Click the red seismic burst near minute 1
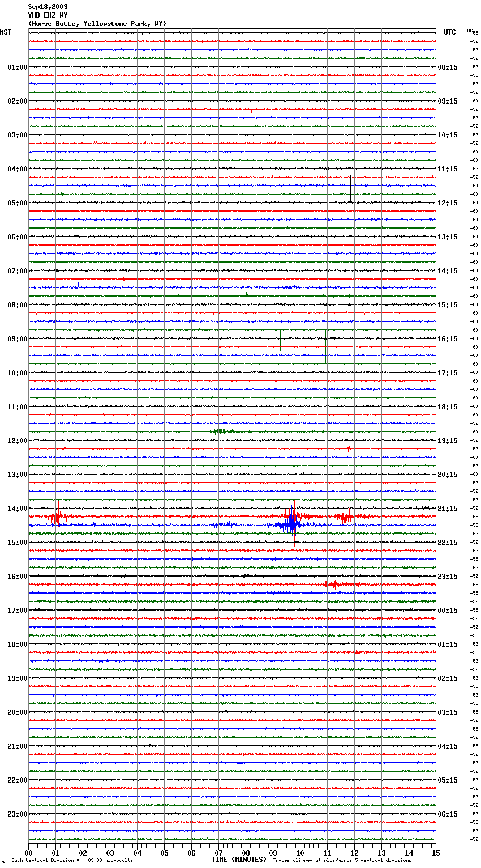This screenshot has height=868, width=481. tap(57, 516)
